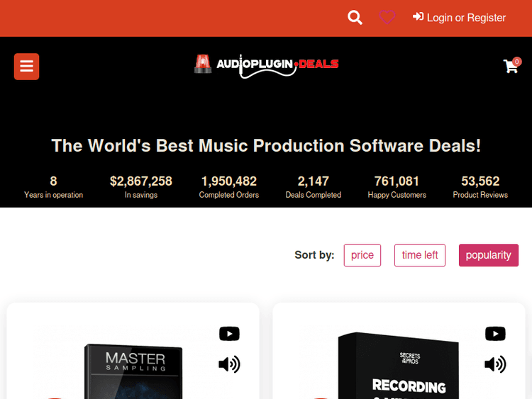The height and width of the screenshot is (399, 532).
Task: Open the hamburger menu button
Action: pyautogui.click(x=26, y=67)
